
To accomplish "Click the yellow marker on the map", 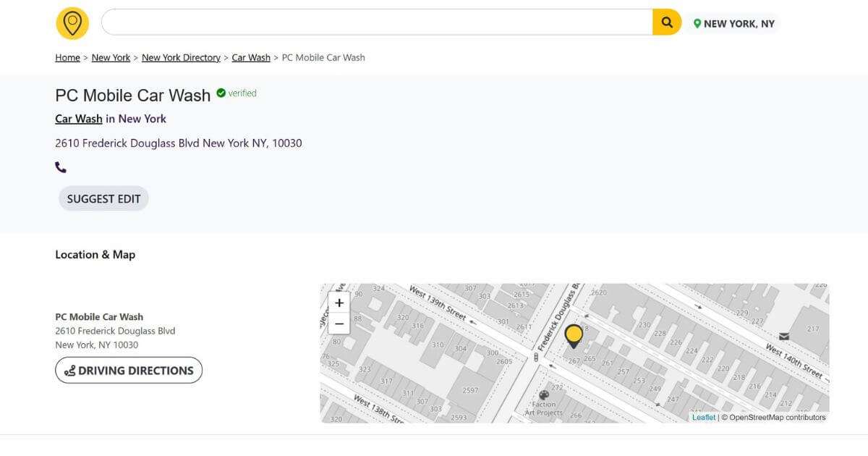I will point(574,335).
